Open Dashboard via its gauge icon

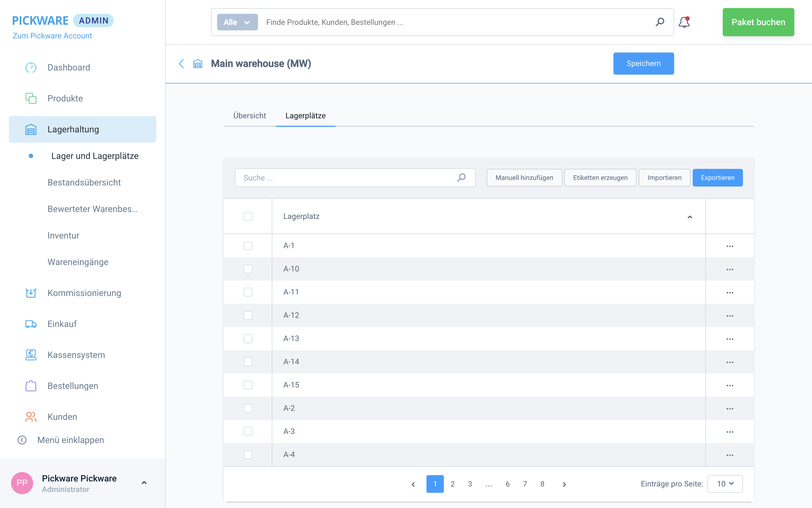click(x=31, y=67)
